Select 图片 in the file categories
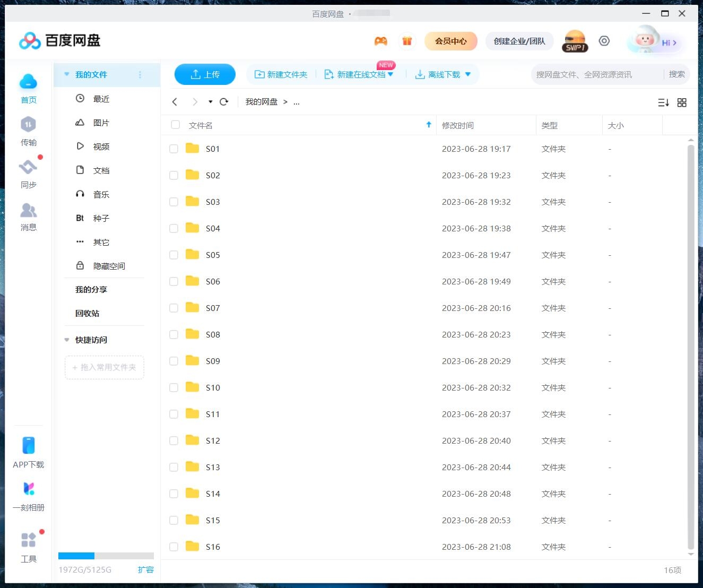Viewport: 703px width, 588px height. coord(100,123)
